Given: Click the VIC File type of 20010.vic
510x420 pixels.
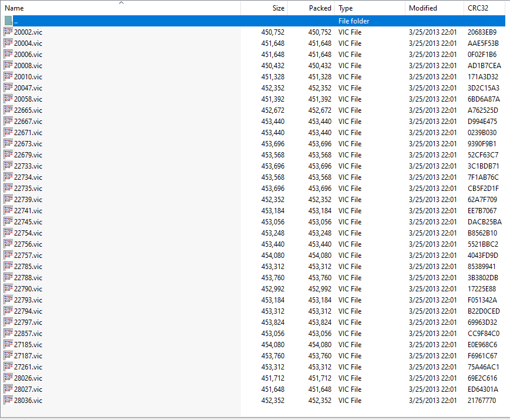Looking at the screenshot, I should click(x=350, y=76).
